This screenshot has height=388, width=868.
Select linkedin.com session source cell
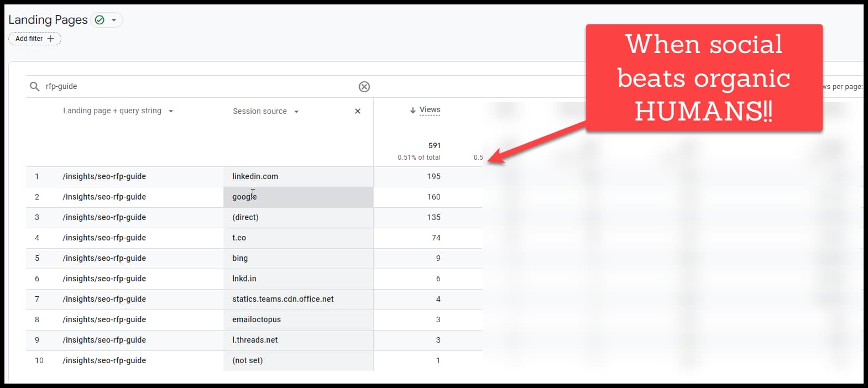[255, 176]
